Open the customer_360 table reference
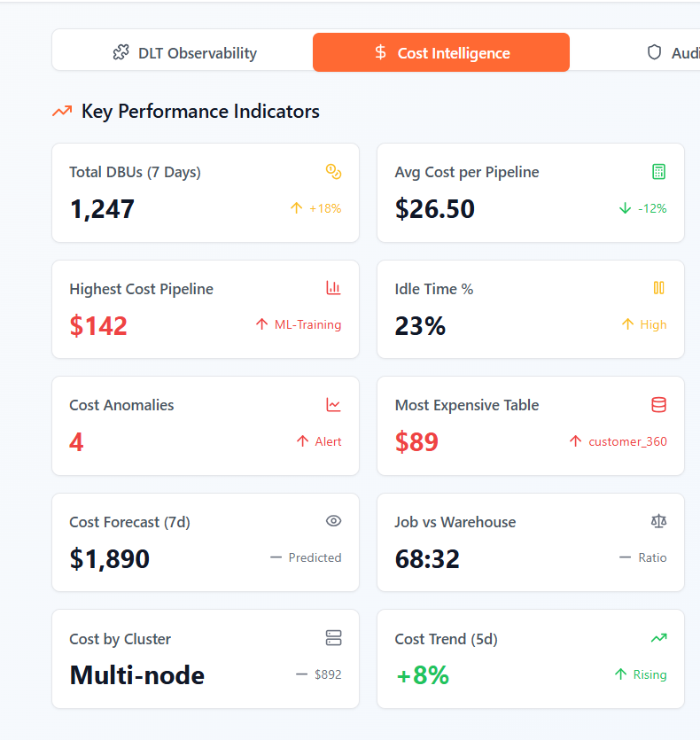 (626, 441)
